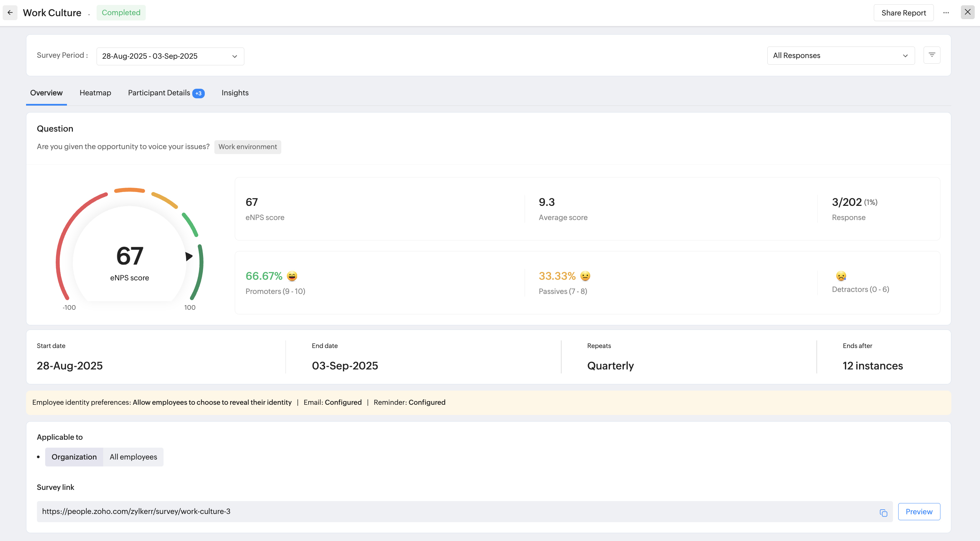Click the filter icon beside All Responses
Image resolution: width=980 pixels, height=541 pixels.
(932, 55)
